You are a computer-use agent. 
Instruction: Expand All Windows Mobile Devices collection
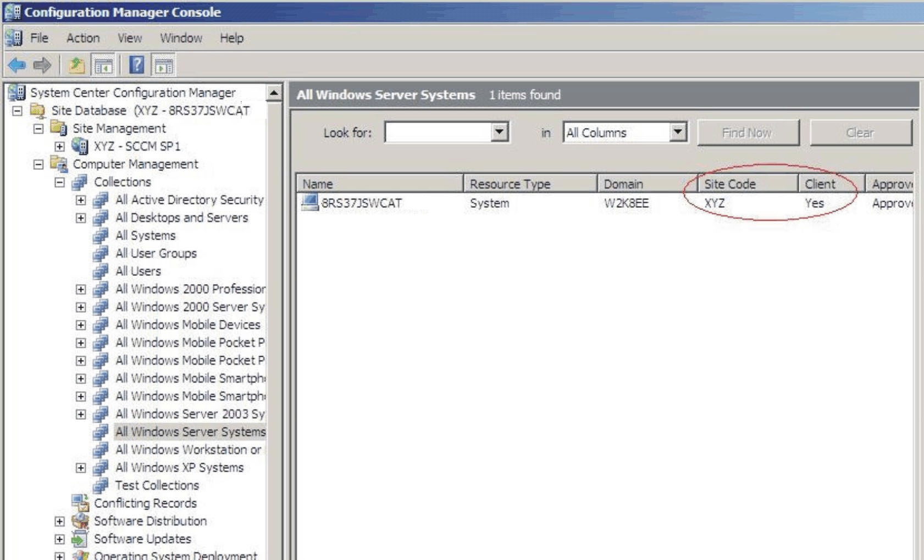[x=81, y=325]
